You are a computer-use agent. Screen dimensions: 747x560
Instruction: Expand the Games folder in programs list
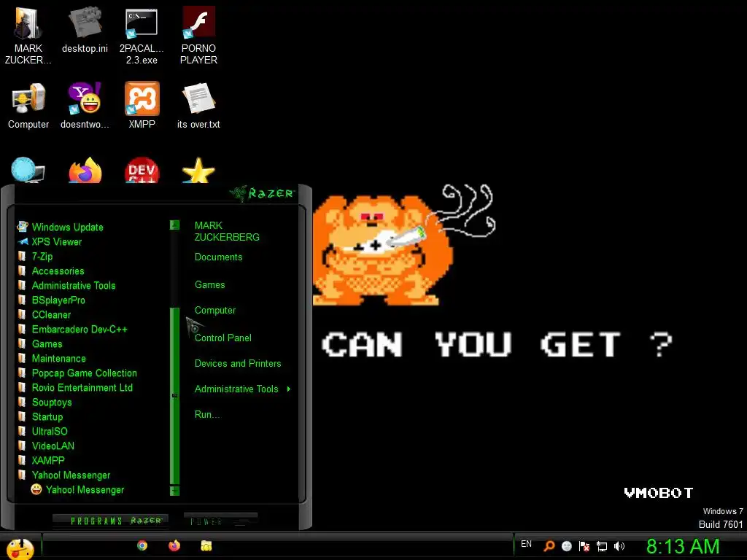click(39, 344)
